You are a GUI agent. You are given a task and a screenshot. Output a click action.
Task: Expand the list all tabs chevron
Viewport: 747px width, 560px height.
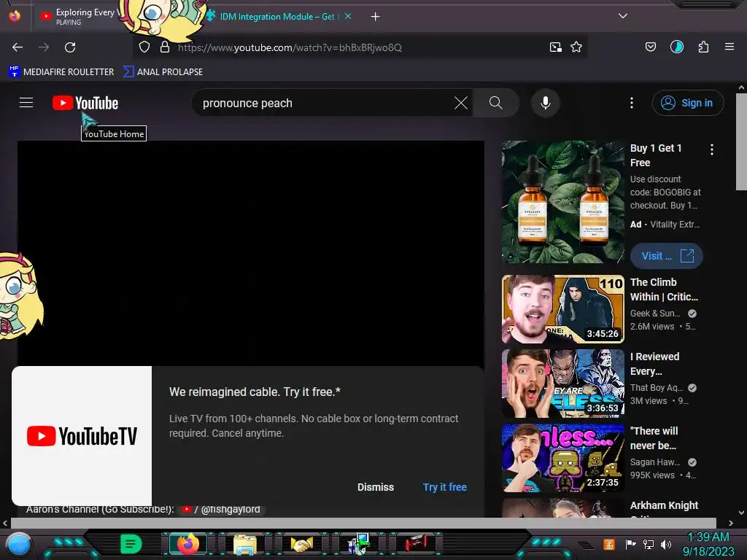[623, 16]
